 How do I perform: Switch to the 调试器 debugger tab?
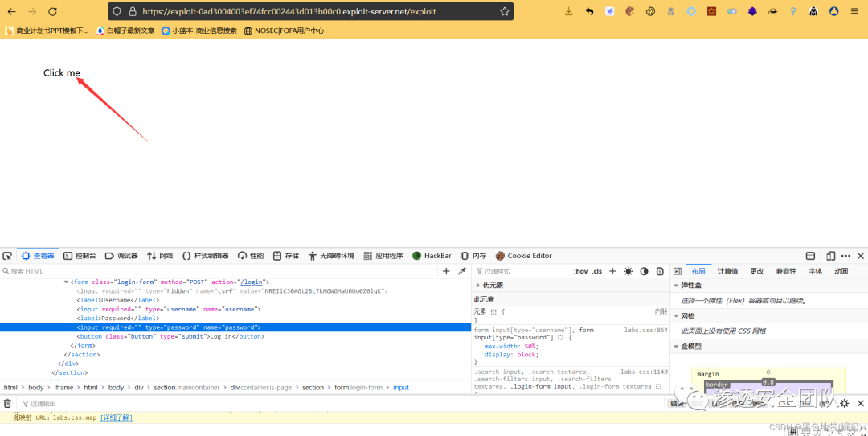(x=121, y=256)
